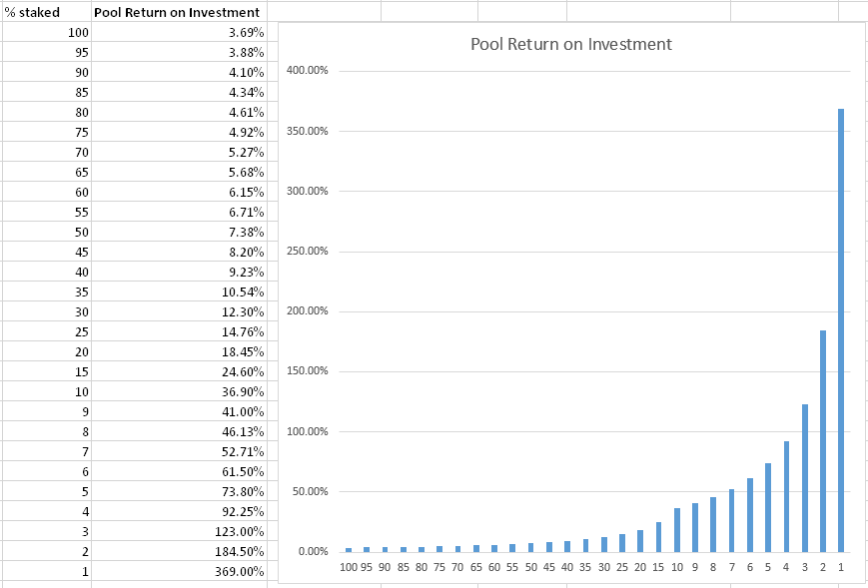Click the % staked cell with value 50

coord(46,232)
